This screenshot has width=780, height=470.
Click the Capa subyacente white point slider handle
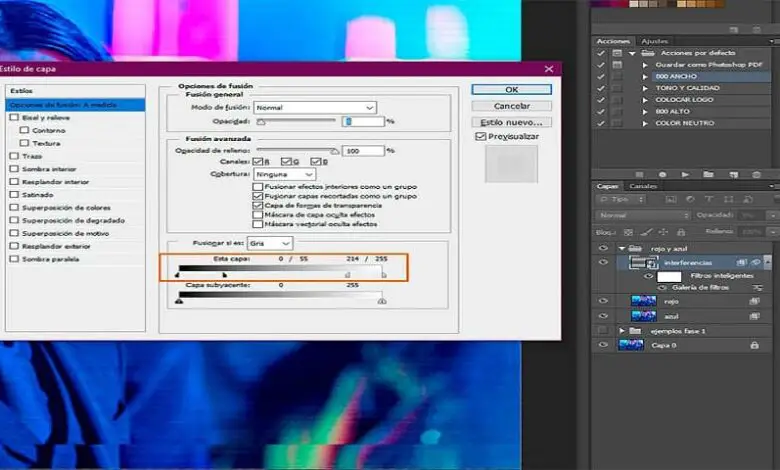tap(382, 301)
